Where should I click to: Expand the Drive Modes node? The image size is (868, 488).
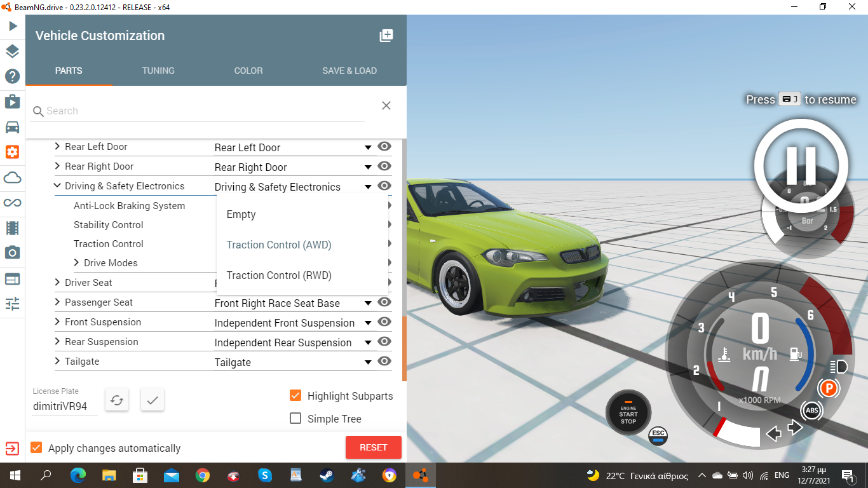(76, 262)
